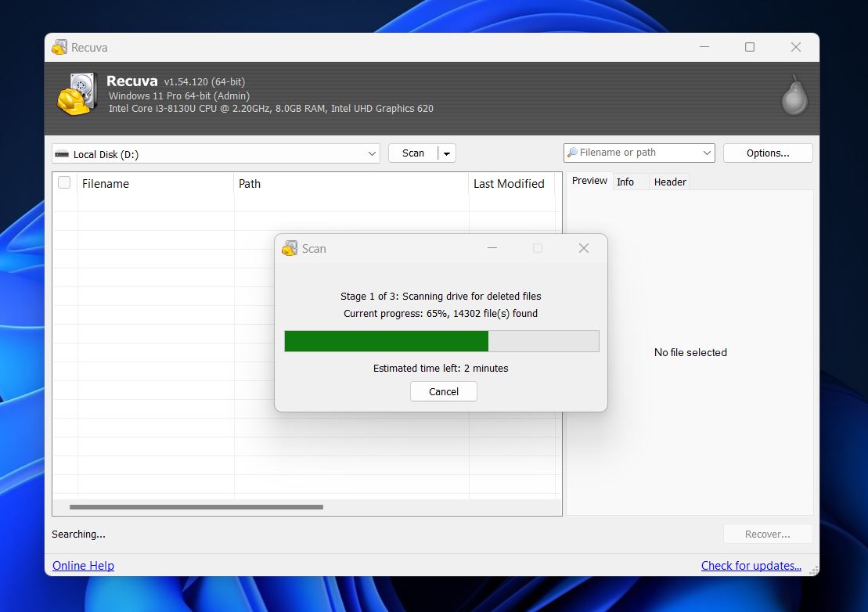Click 'Stage 1 of 3' scanning text
This screenshot has width=868, height=612.
click(x=441, y=296)
